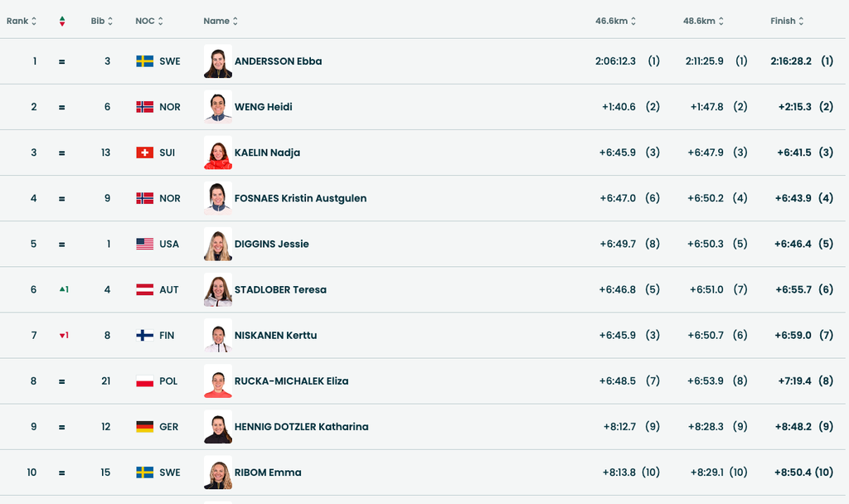Sort by rank change arrows column

coord(62,22)
